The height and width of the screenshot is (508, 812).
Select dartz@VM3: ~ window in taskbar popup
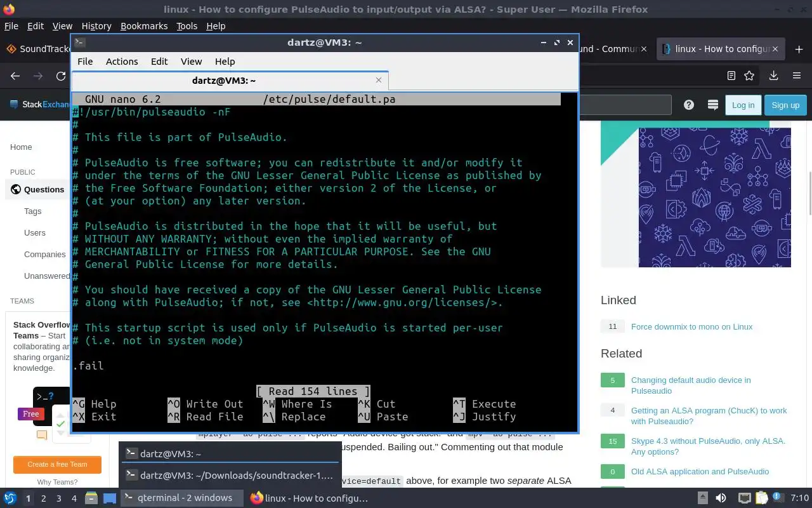(x=230, y=453)
